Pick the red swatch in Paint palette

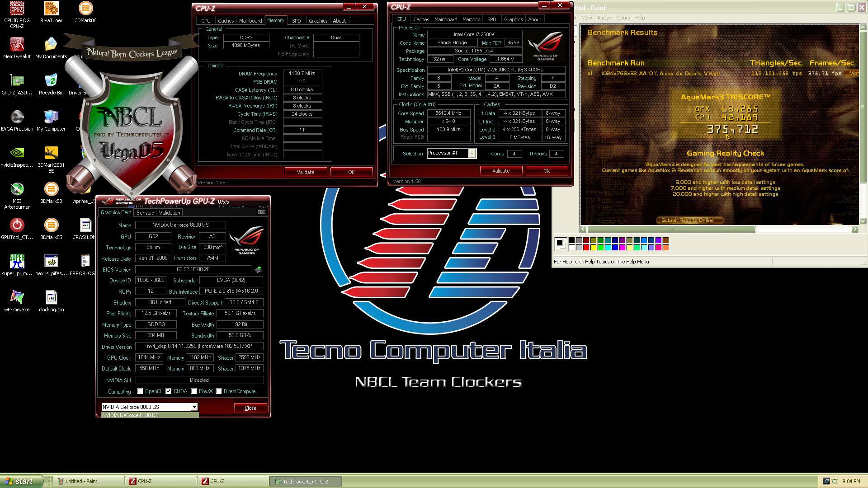pos(586,247)
